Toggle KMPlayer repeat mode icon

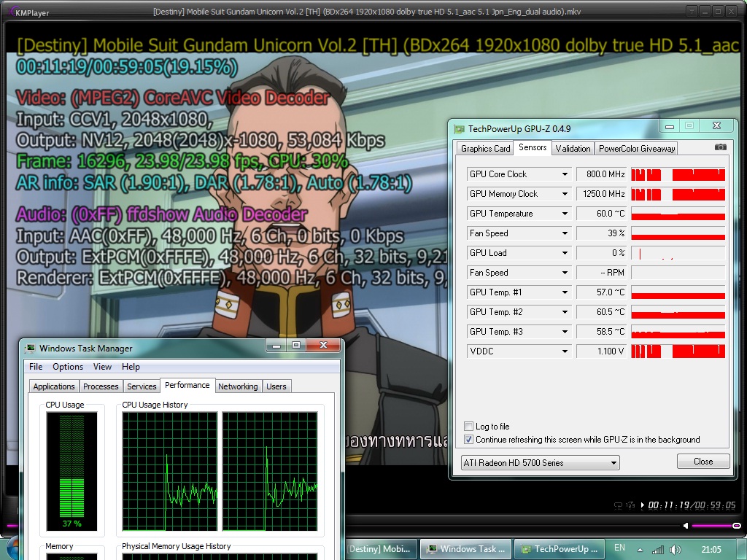pyautogui.click(x=619, y=506)
